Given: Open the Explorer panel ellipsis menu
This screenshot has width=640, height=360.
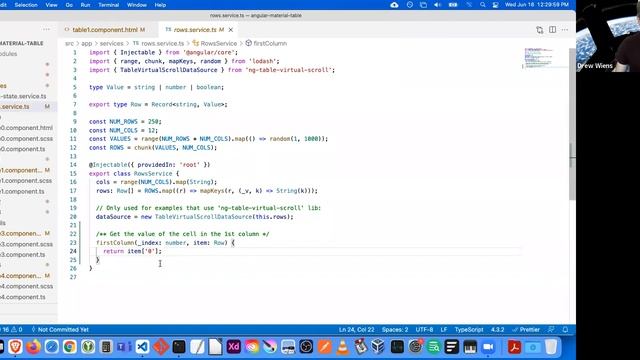Looking at the screenshot, I should click(x=46, y=29).
